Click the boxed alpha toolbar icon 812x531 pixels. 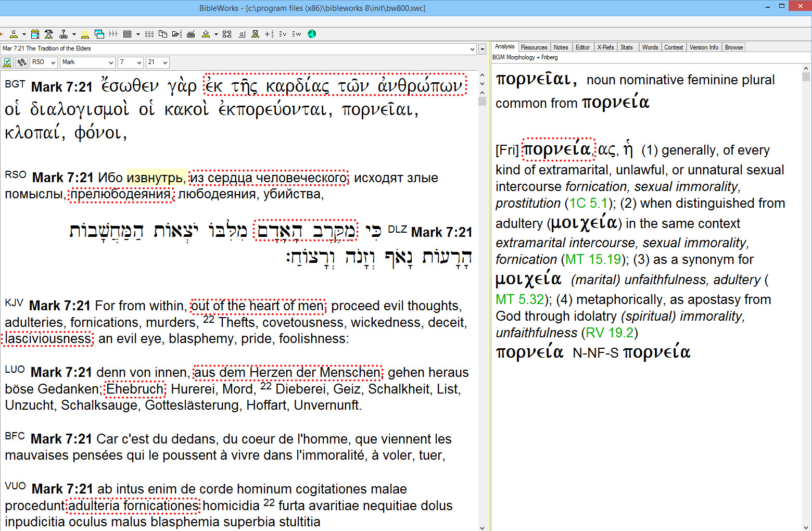tap(242, 34)
